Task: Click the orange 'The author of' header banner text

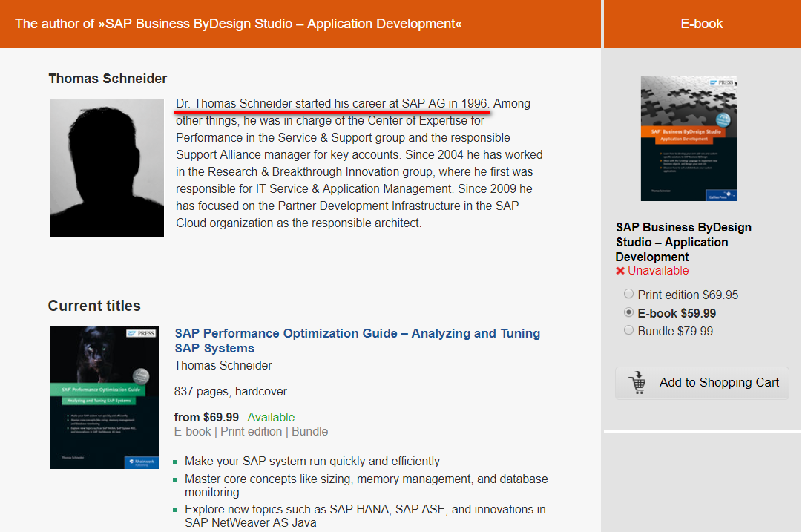Action: tap(238, 24)
